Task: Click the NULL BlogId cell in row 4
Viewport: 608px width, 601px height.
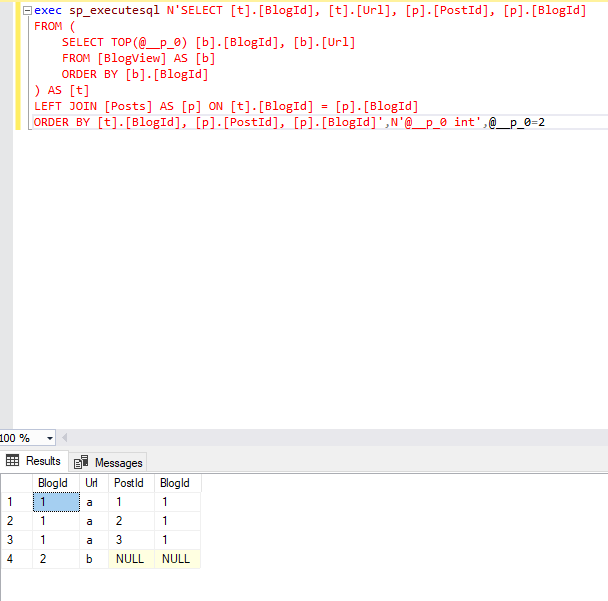Action: point(178,559)
